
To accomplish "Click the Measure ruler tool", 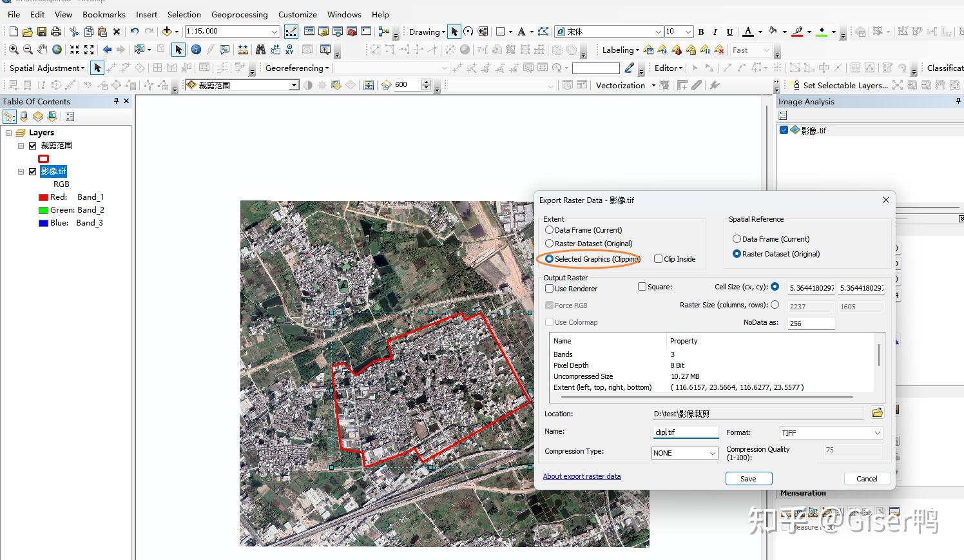I will pyautogui.click(x=243, y=50).
